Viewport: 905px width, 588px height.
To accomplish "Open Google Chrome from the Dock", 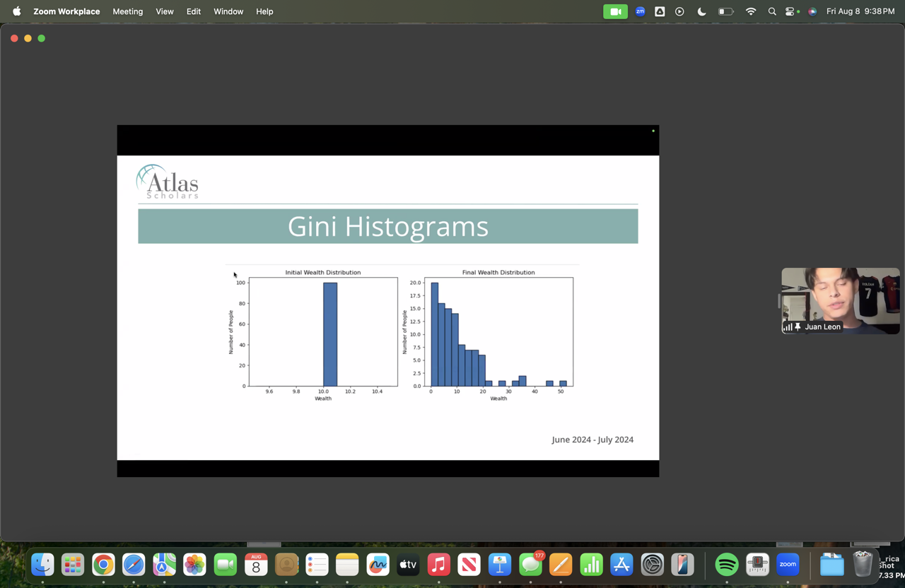I will click(x=103, y=565).
